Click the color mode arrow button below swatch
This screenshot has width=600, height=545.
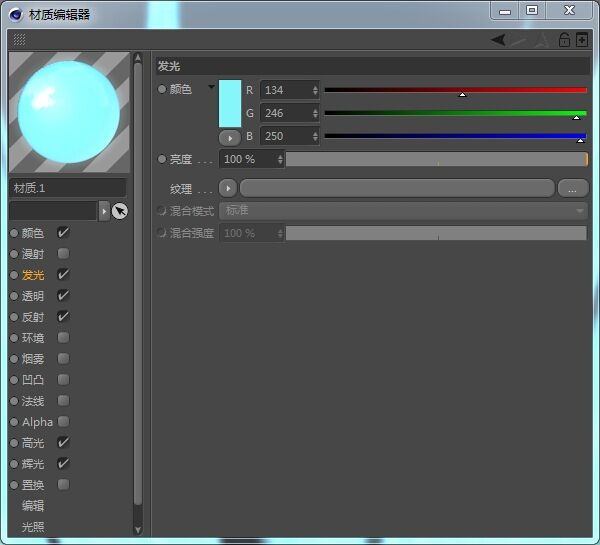point(229,137)
